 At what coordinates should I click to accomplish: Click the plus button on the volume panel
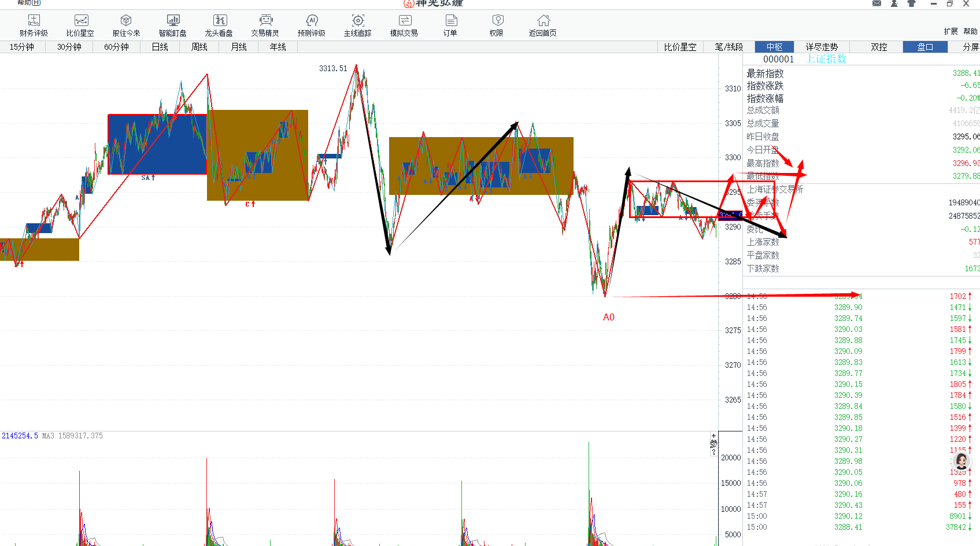(713, 436)
